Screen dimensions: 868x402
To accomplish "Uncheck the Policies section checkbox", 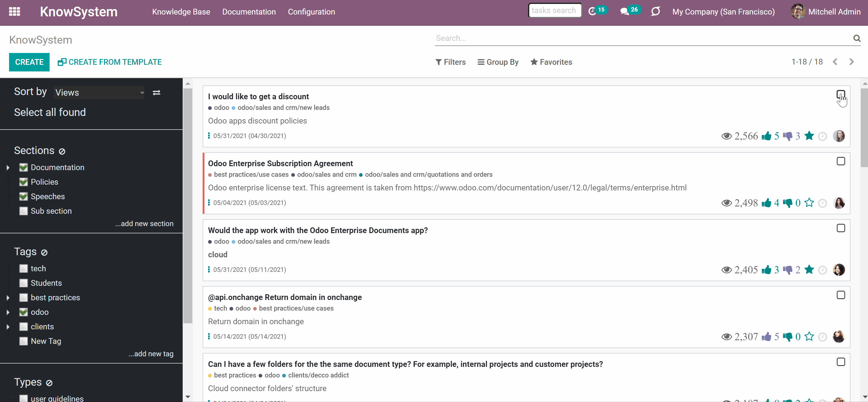I will (x=23, y=182).
